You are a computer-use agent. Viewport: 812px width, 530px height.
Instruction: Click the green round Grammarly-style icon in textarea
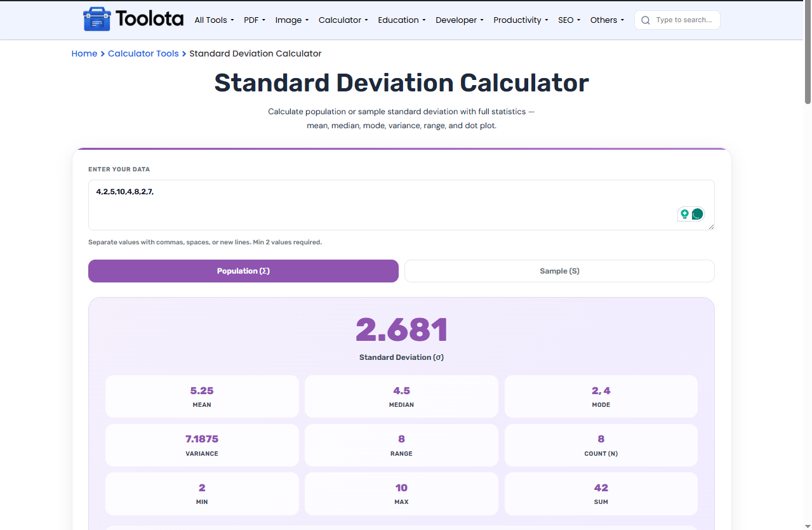coord(698,214)
